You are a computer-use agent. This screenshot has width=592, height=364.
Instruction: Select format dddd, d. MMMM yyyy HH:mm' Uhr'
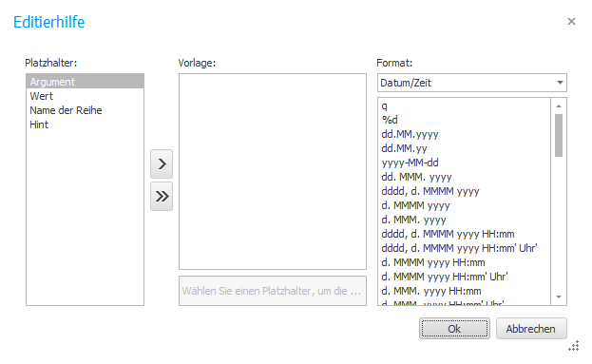465,248
